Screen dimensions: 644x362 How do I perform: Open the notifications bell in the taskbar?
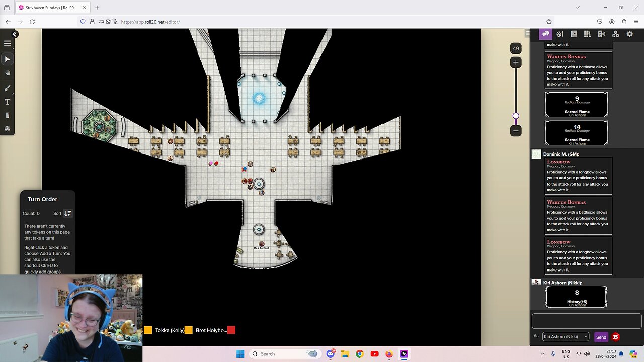(620, 354)
